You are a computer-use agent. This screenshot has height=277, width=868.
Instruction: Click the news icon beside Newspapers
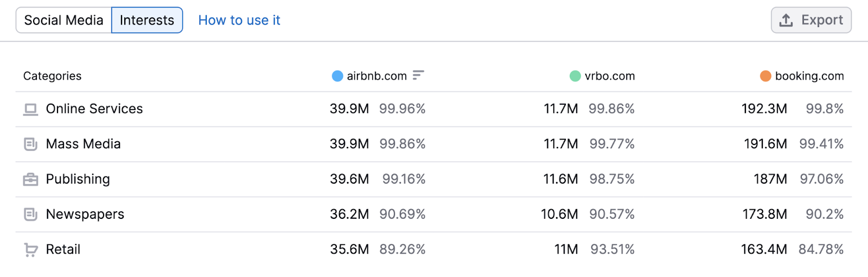pos(30,215)
